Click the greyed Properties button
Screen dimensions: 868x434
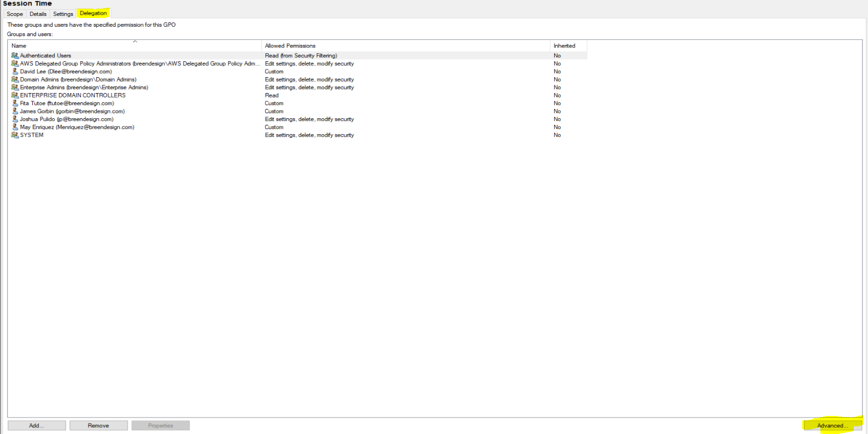160,425
